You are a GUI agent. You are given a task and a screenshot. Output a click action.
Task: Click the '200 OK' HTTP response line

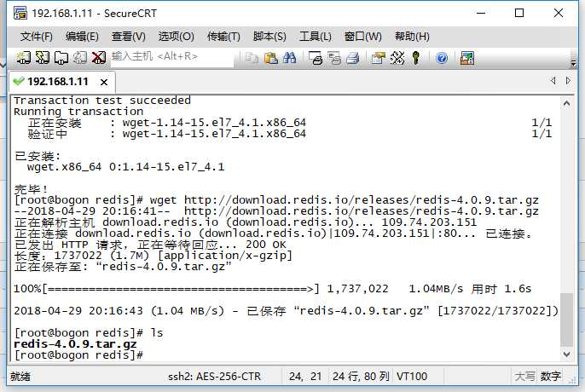click(x=150, y=245)
